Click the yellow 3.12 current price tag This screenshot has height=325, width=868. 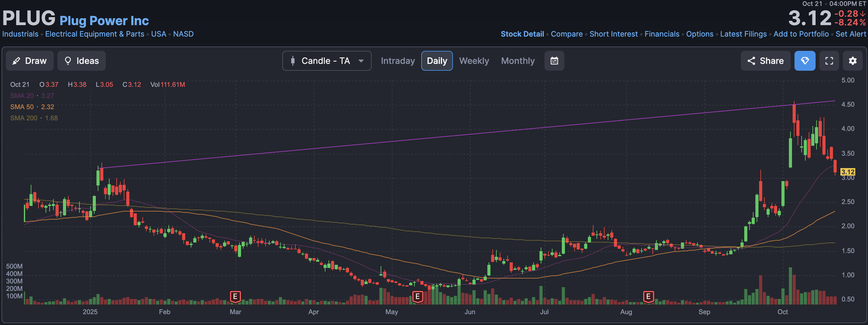pyautogui.click(x=848, y=172)
